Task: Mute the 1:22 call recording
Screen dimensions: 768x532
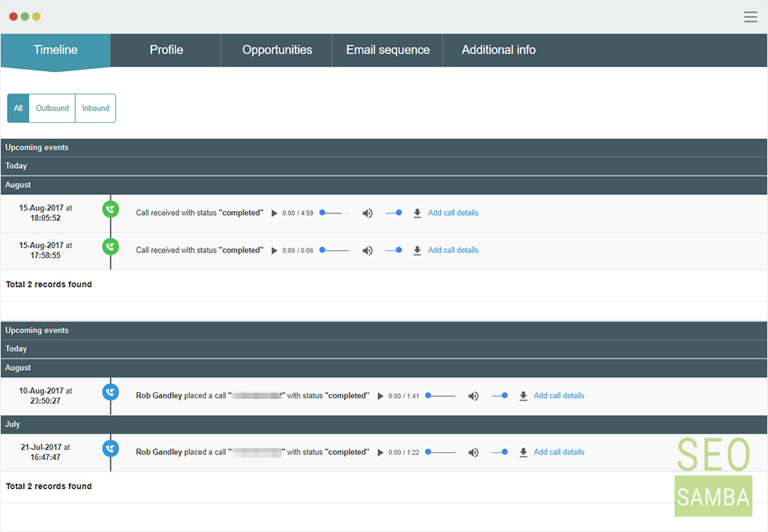Action: (x=473, y=452)
